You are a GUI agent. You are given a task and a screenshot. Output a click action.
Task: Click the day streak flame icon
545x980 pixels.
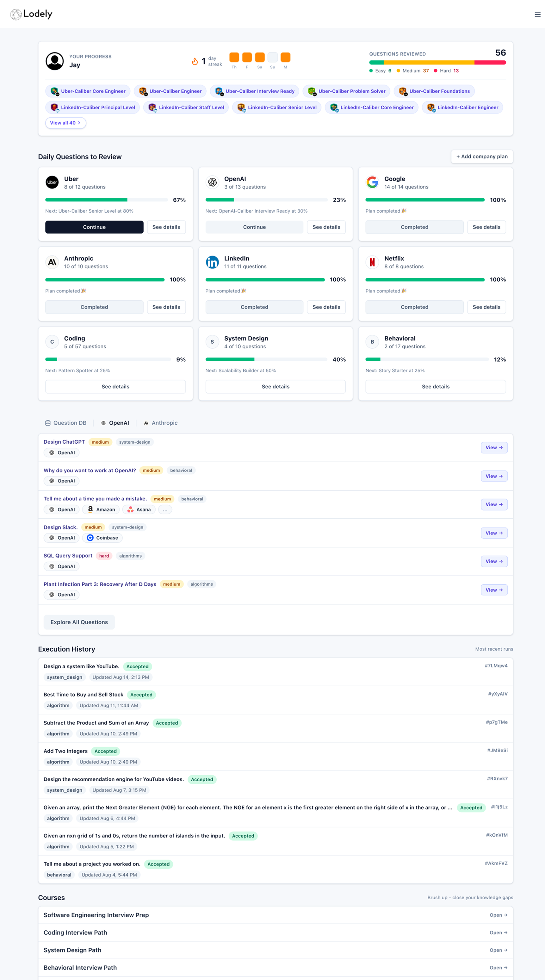coord(195,61)
